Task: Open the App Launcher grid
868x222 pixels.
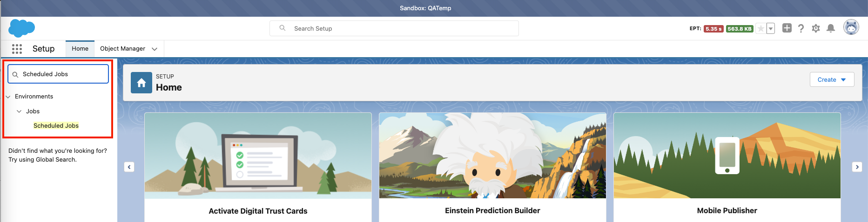Action: (x=17, y=49)
